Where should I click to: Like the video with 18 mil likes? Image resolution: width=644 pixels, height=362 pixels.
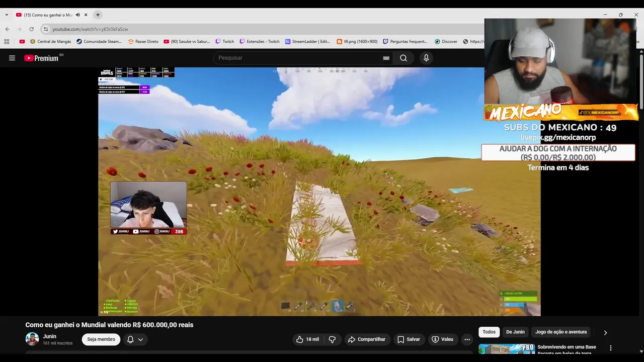click(x=307, y=339)
